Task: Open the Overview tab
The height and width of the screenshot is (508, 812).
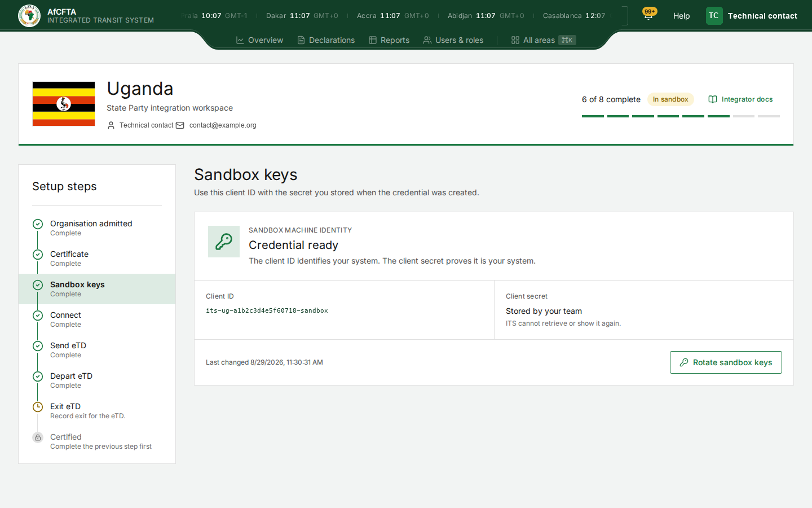Action: pyautogui.click(x=259, y=40)
